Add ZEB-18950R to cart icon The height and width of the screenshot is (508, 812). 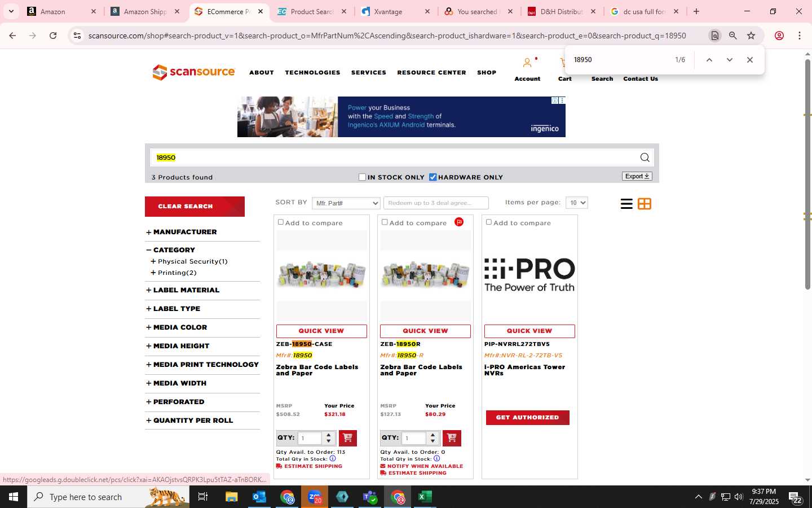click(x=452, y=438)
